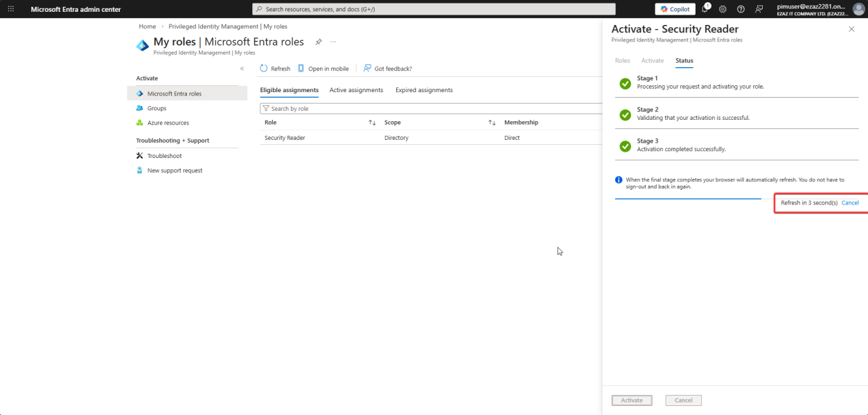Click the Stage 3 green checkmark
Screen dimensions: 868x415
point(625,146)
